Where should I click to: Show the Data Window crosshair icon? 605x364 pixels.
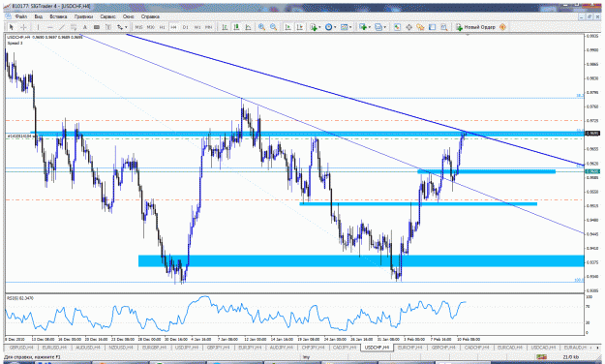pyautogui.click(x=409, y=27)
